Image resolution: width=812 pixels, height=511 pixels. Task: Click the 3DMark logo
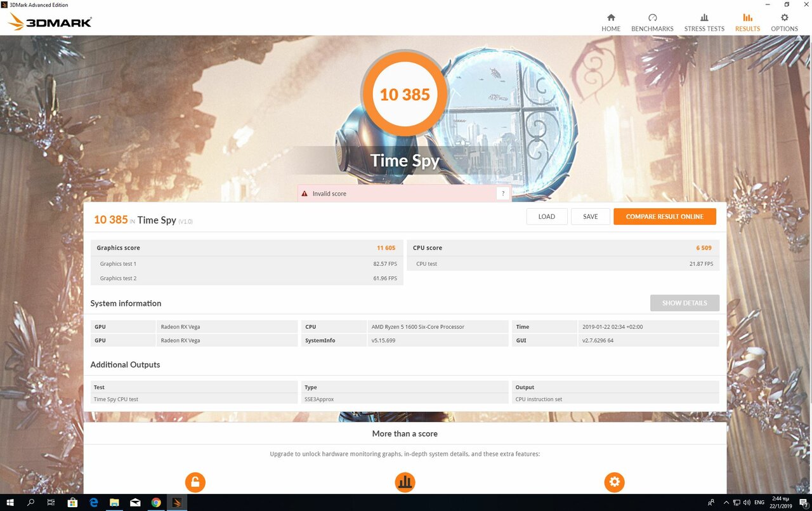click(x=49, y=22)
